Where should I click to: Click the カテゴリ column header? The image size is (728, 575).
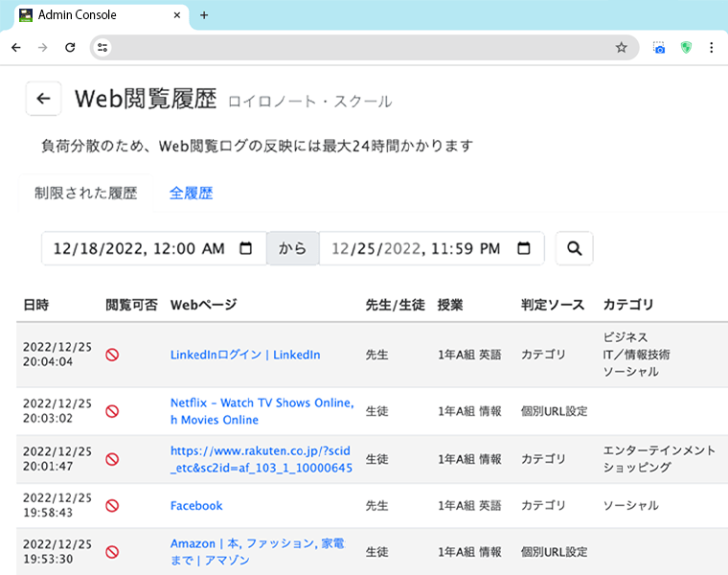[627, 305]
